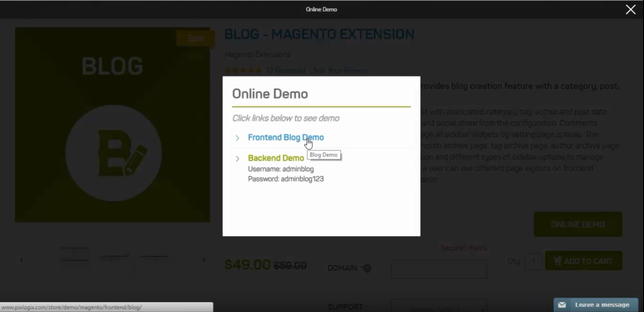Click the Add Your Review link
644x312 pixels.
point(340,71)
